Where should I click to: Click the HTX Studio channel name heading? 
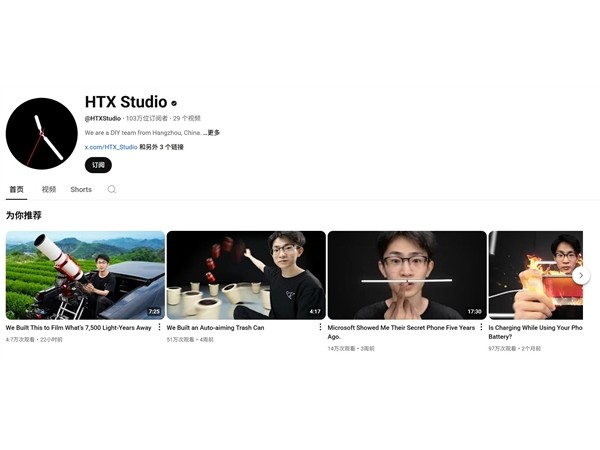coord(126,102)
